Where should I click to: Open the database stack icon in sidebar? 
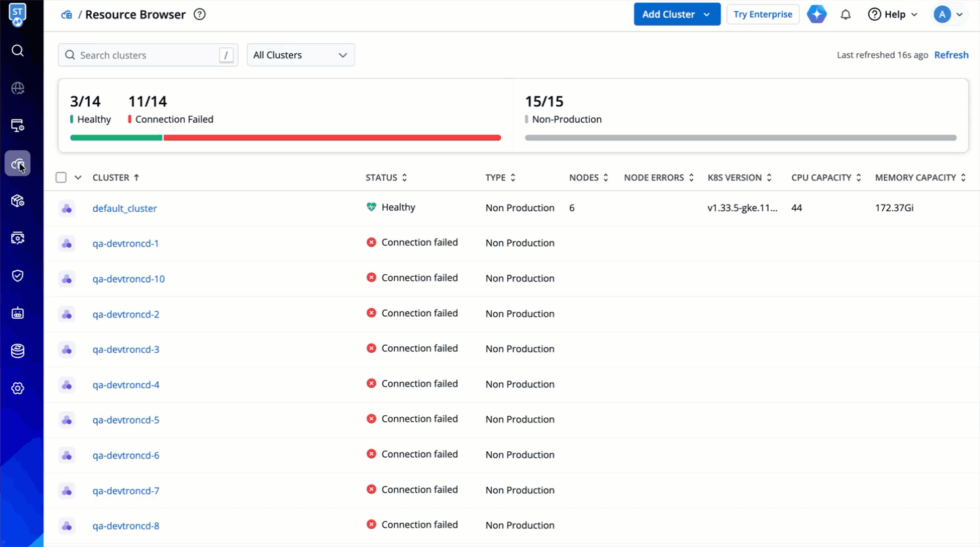[x=18, y=351]
